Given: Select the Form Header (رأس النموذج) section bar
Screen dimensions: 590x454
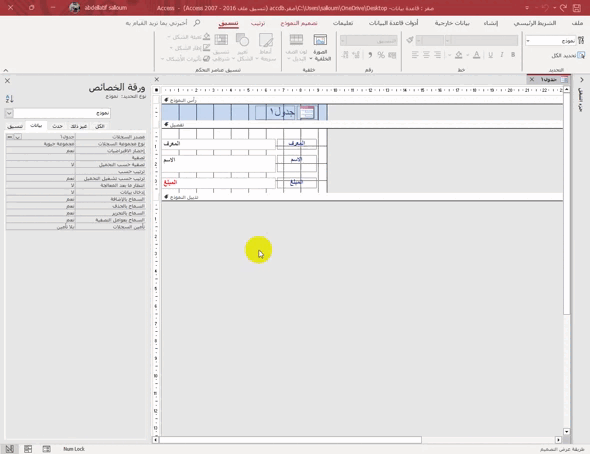Looking at the screenshot, I should (362, 100).
